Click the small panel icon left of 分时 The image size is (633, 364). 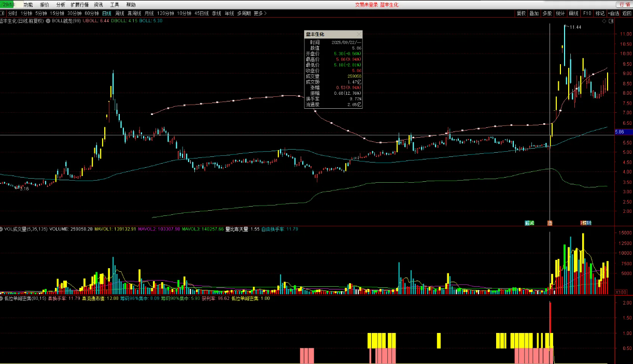[3, 13]
